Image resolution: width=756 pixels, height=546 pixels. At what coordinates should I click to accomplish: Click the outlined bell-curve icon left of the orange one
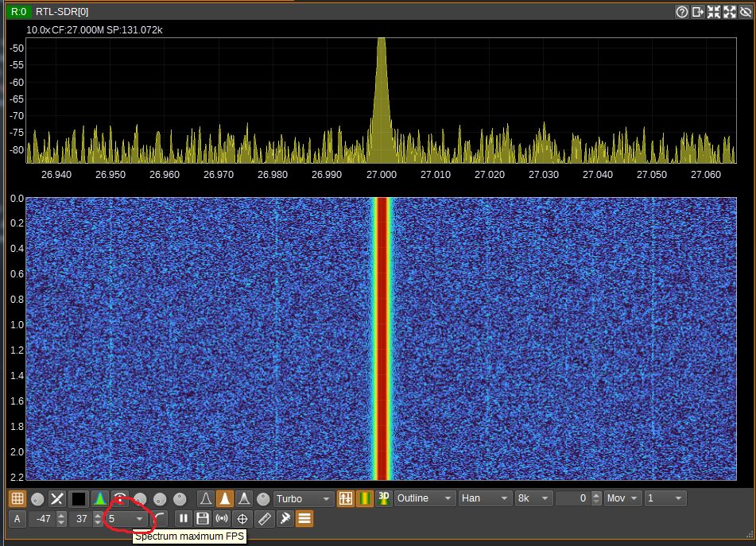click(x=205, y=499)
